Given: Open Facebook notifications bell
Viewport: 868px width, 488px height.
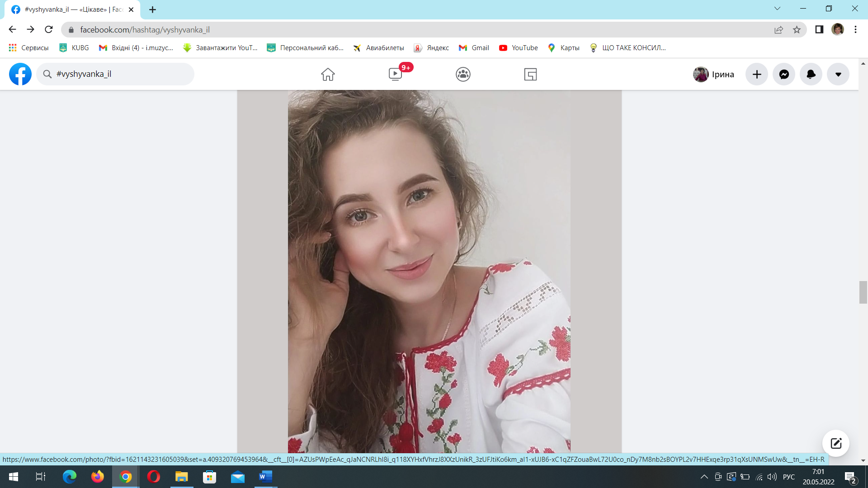Looking at the screenshot, I should tap(811, 74).
